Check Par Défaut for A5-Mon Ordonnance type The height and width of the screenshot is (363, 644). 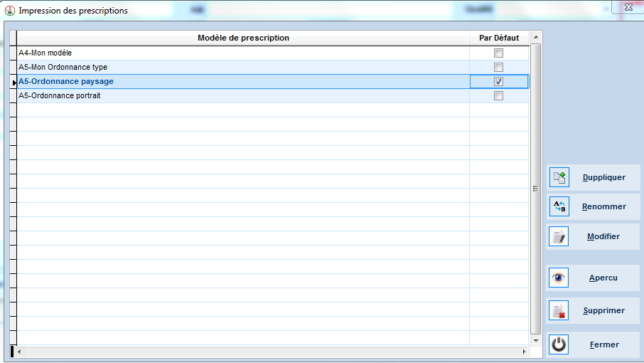[x=498, y=68]
